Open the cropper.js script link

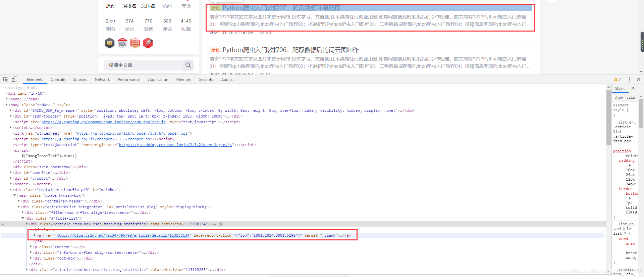point(96,139)
